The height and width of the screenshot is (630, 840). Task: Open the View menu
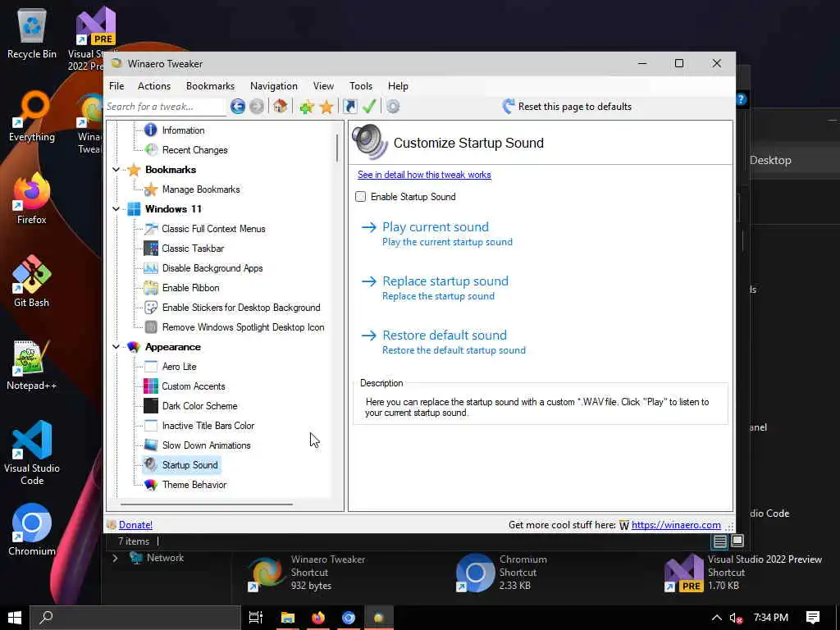(x=323, y=85)
